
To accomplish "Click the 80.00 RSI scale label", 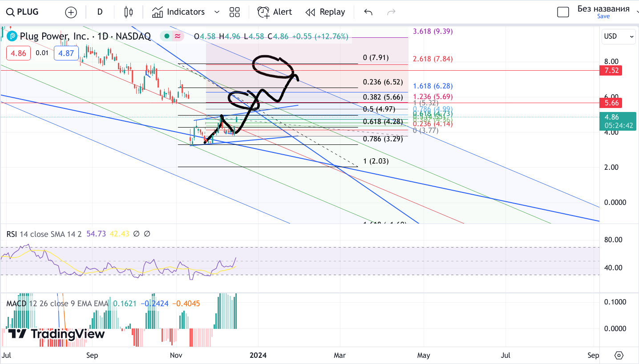I will tap(614, 240).
